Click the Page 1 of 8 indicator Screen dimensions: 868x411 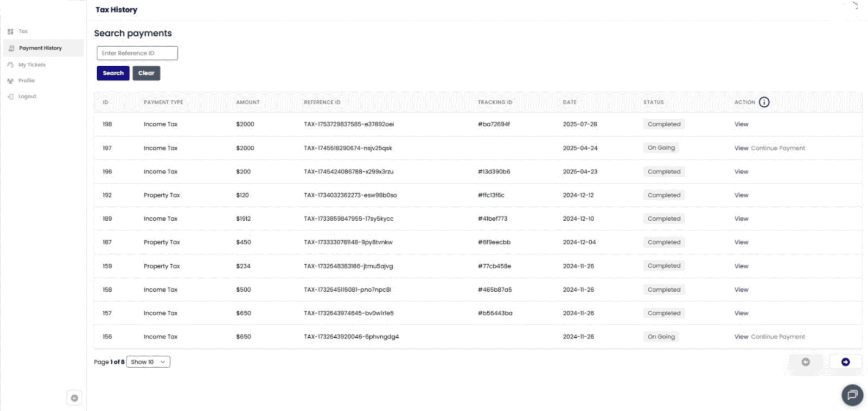109,362
